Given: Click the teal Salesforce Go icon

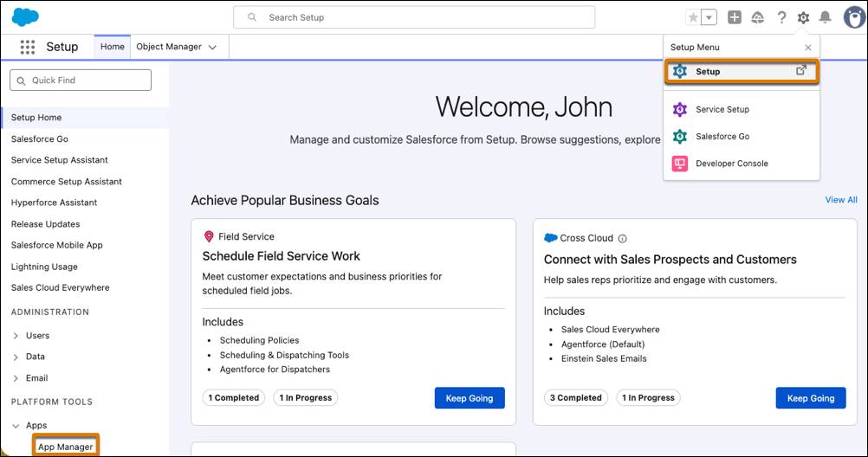Looking at the screenshot, I should click(680, 137).
